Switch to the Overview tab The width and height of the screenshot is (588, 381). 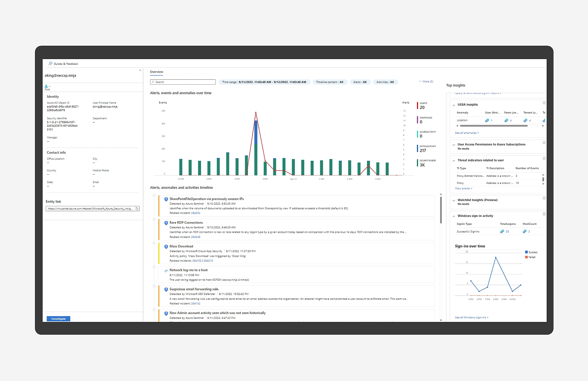[156, 72]
